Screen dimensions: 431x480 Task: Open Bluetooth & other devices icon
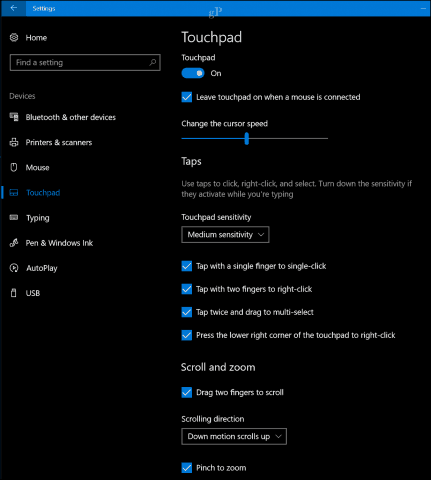click(x=14, y=117)
